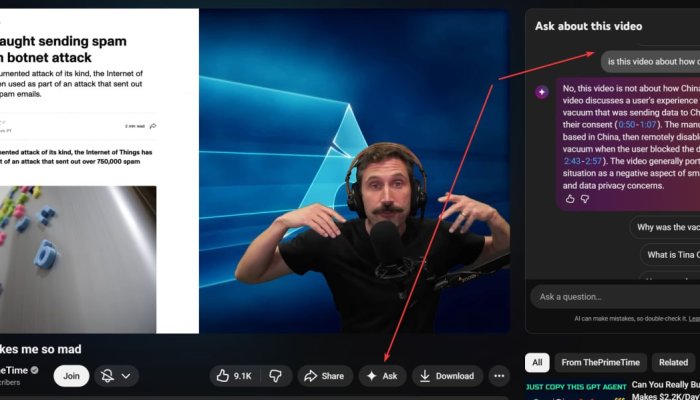Click the 'Ask about this video' panel heading

pos(588,26)
